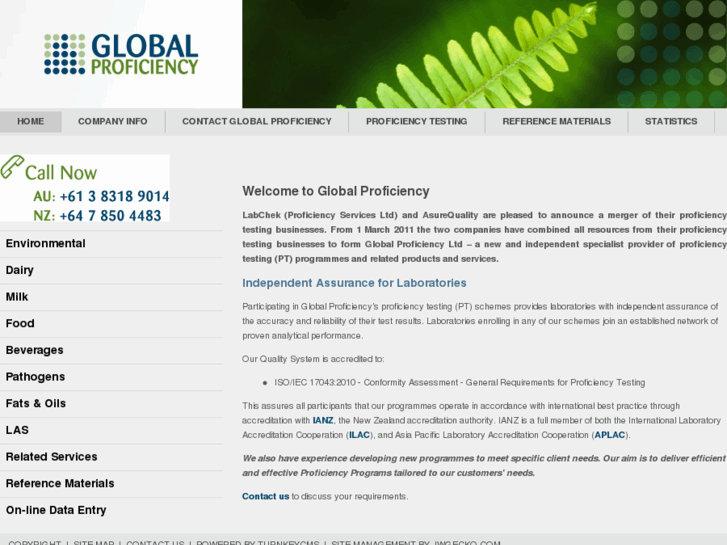The width and height of the screenshot is (727, 545).
Task: Click the CONTACT US footer link
Action: [155, 542]
